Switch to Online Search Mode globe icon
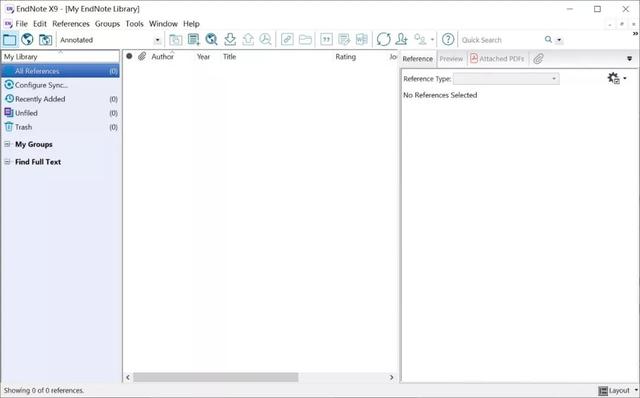Viewport: 640px width, 398px height. pyautogui.click(x=27, y=40)
